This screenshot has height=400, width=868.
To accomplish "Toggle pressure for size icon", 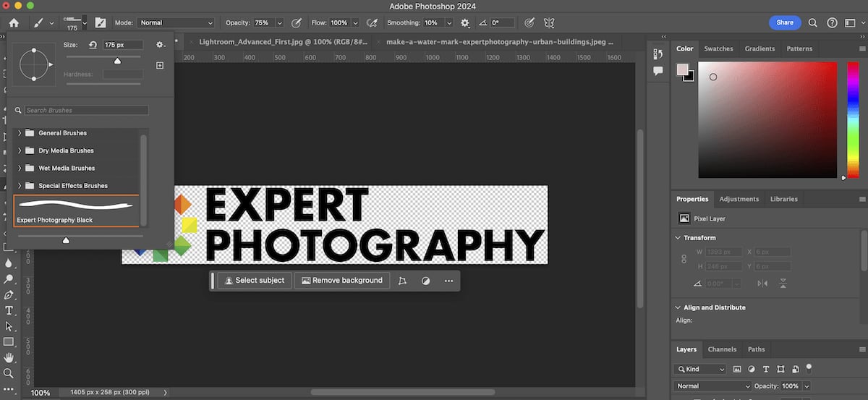I will click(529, 23).
